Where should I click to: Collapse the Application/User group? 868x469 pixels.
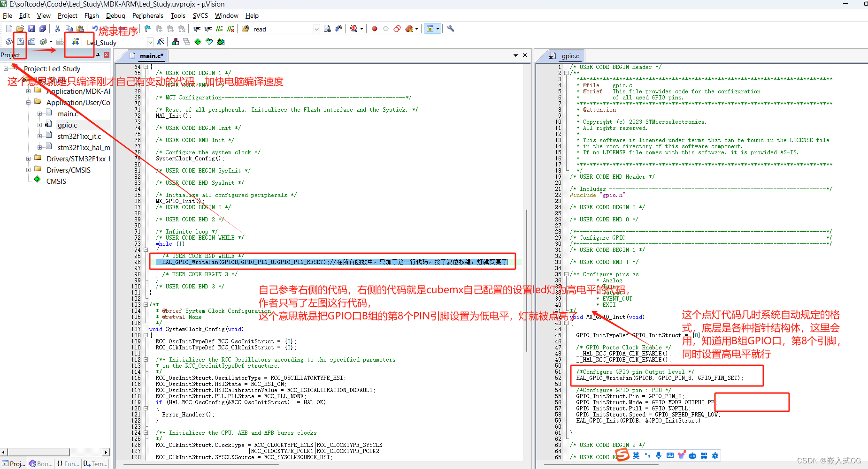point(29,102)
